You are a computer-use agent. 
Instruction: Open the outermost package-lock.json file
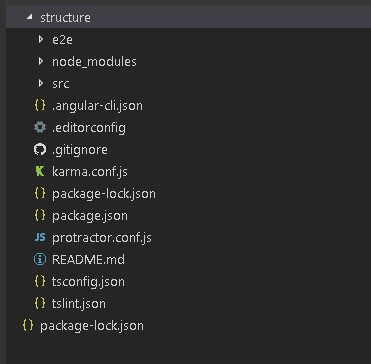pos(92,326)
